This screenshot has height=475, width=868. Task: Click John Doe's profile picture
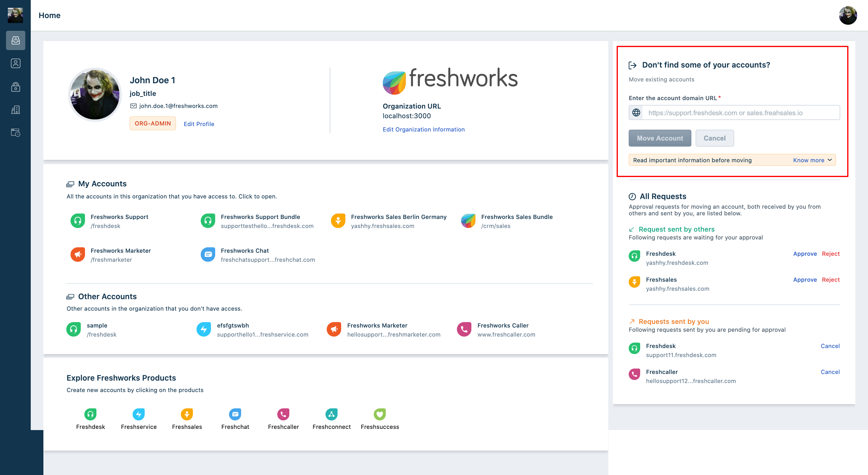(x=95, y=95)
